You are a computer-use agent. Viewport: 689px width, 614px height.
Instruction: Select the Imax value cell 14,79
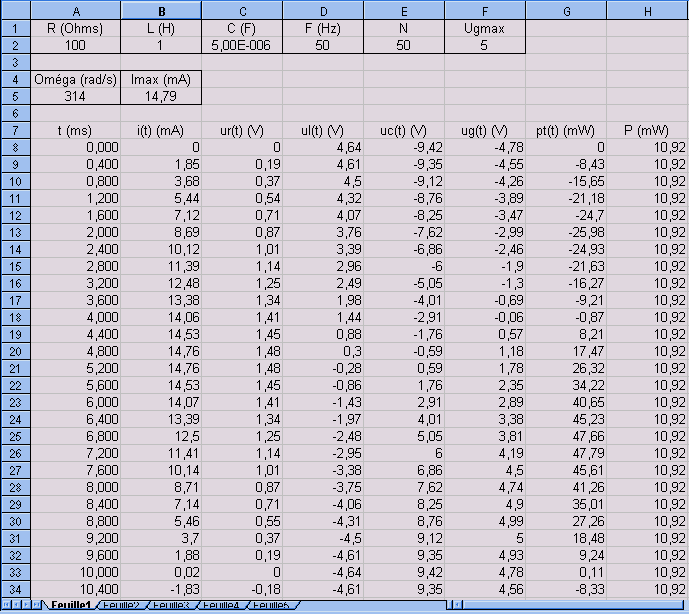pyautogui.click(x=161, y=97)
